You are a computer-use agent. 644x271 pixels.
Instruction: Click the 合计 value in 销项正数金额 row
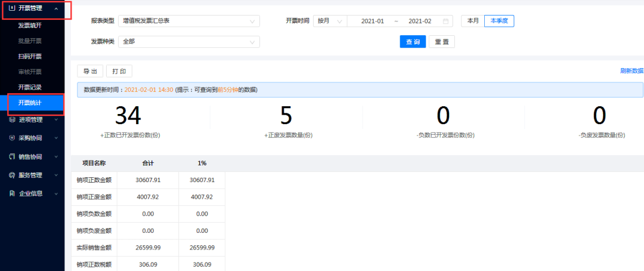click(x=148, y=180)
